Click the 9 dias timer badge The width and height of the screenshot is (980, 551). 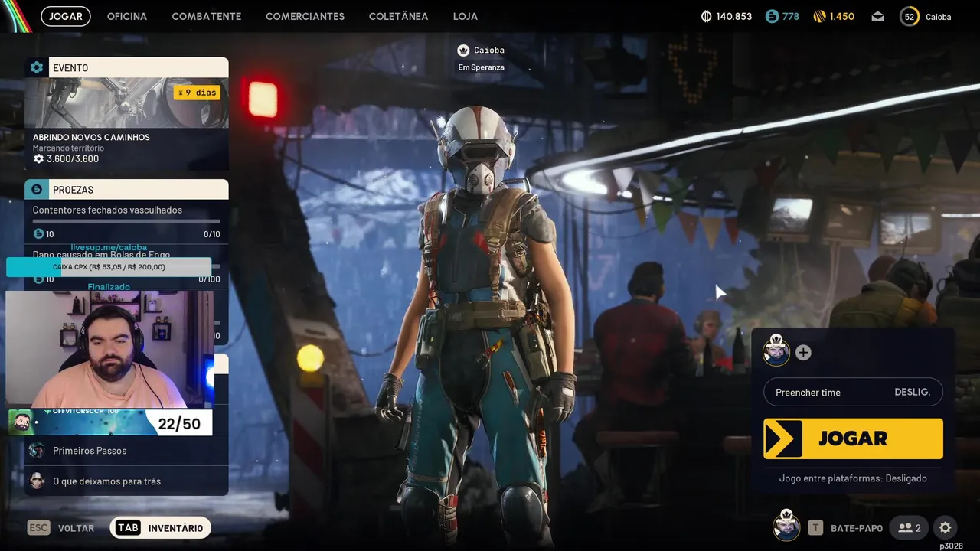point(197,93)
